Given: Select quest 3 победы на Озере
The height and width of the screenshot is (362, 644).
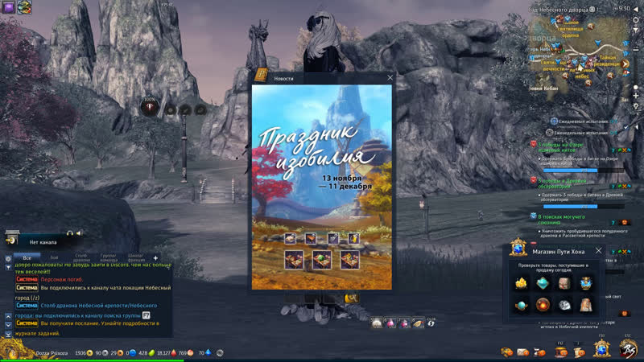Looking at the screenshot, I should 562,147.
